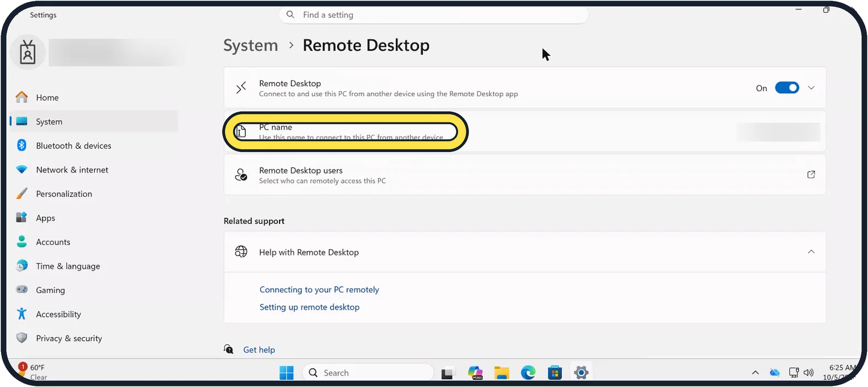Show hidden system tray icons
This screenshot has width=868, height=387.
[x=755, y=373]
